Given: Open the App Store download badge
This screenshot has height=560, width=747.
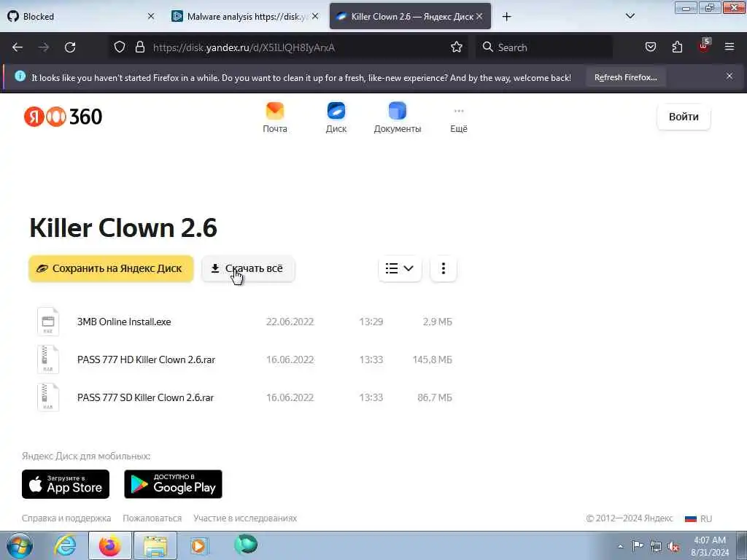Looking at the screenshot, I should pos(66,484).
